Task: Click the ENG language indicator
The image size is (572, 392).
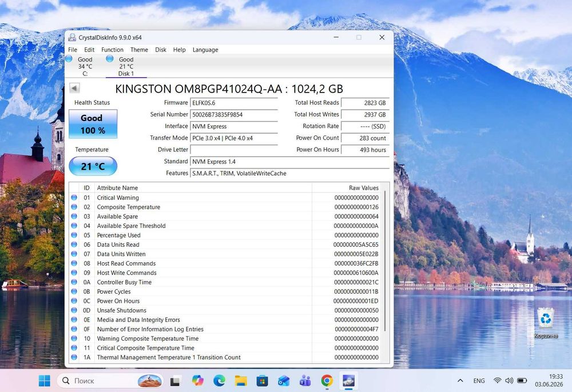Action: coord(479,381)
